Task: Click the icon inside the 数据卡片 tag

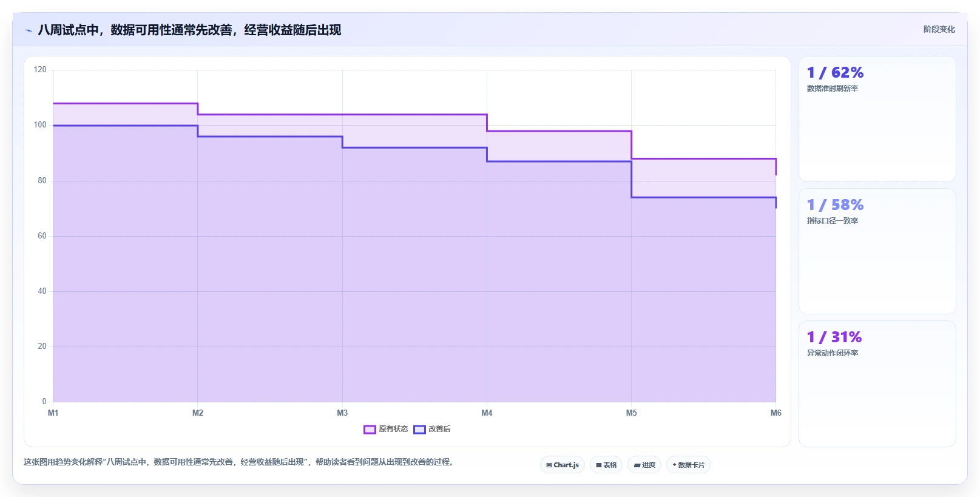Action: (674, 465)
